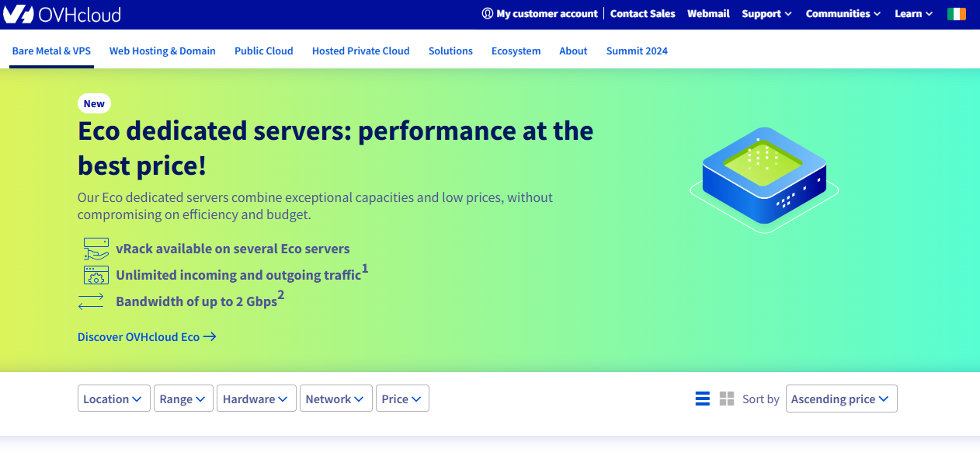980x463 pixels.
Task: Switch results to grid view
Action: click(726, 398)
